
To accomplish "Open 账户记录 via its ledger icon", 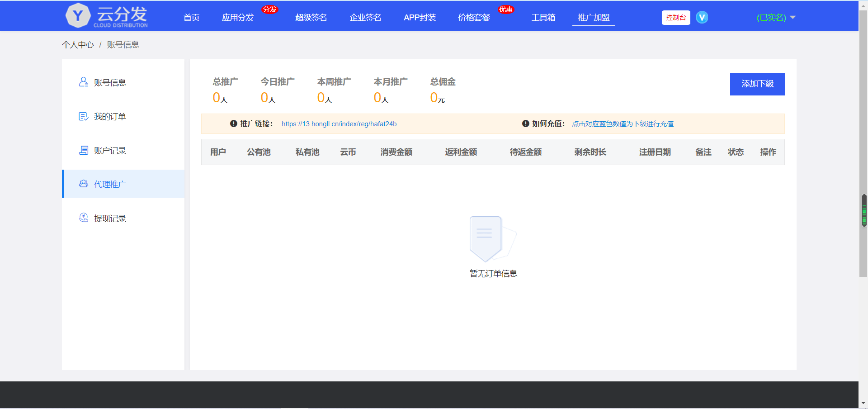I will click(83, 150).
